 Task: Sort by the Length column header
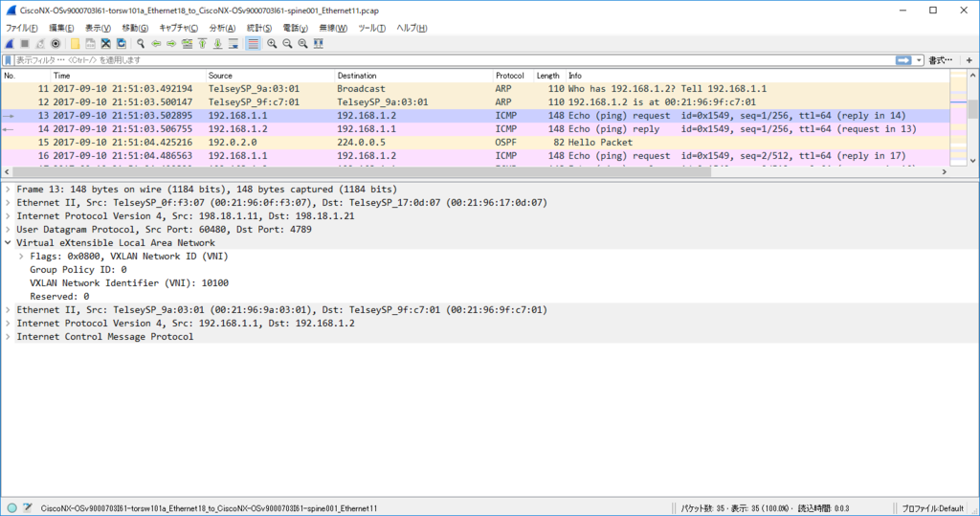click(x=548, y=76)
